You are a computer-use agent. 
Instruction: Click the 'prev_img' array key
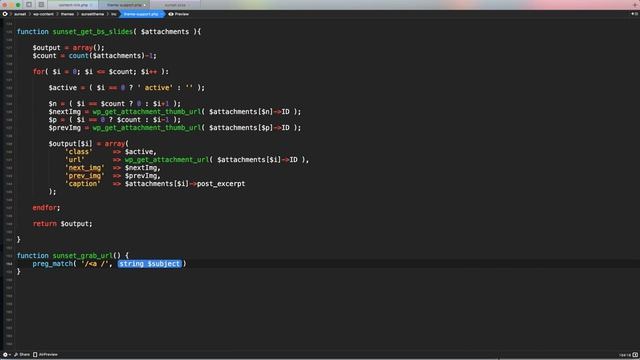pyautogui.click(x=85, y=176)
